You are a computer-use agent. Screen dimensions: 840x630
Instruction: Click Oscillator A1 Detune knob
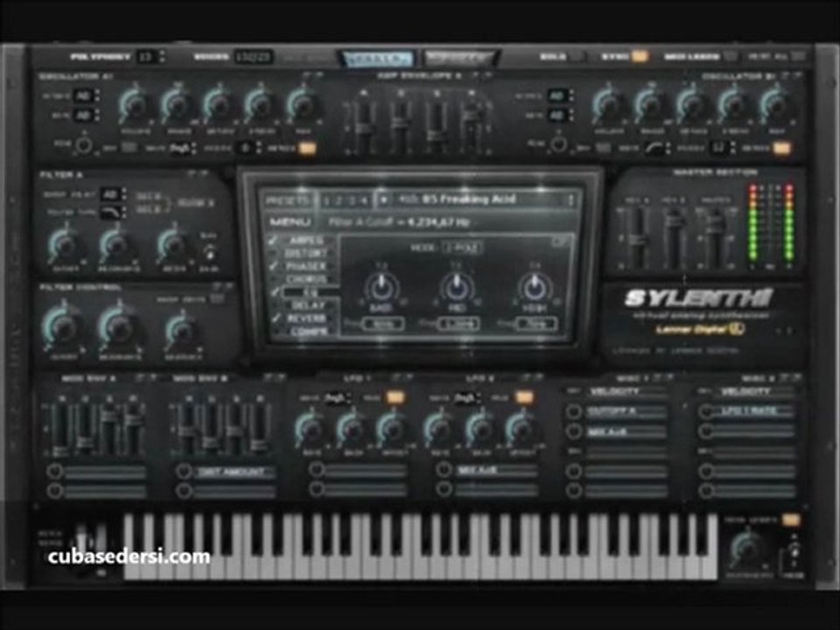(x=219, y=105)
